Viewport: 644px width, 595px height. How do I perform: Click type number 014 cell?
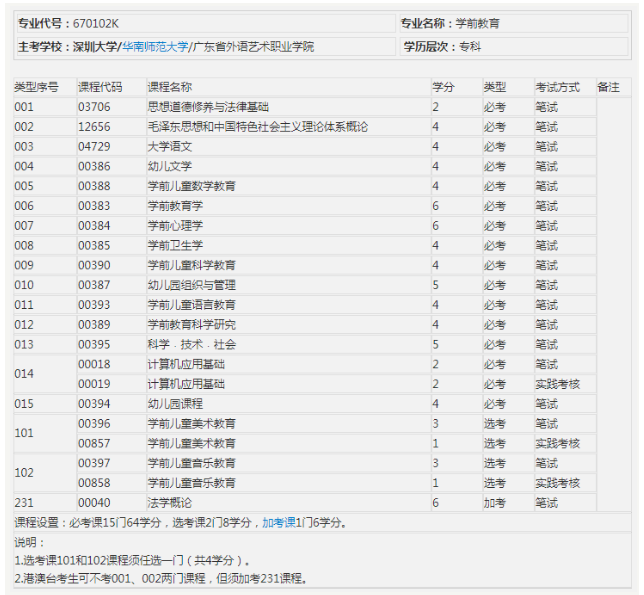coord(24,374)
